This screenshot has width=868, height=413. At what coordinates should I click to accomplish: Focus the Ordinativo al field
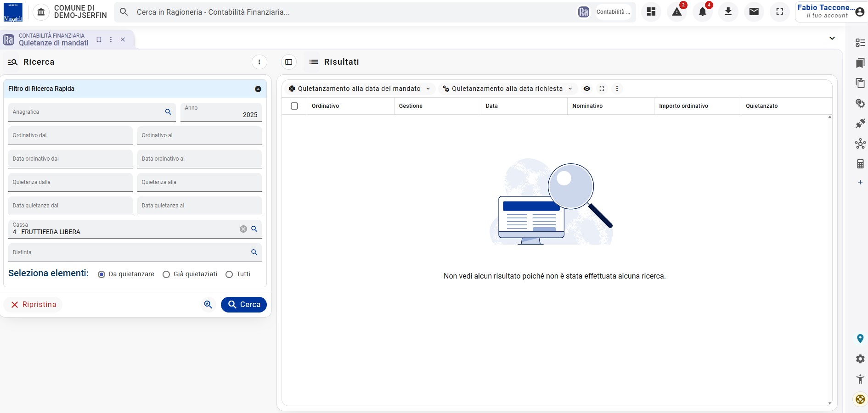click(199, 135)
